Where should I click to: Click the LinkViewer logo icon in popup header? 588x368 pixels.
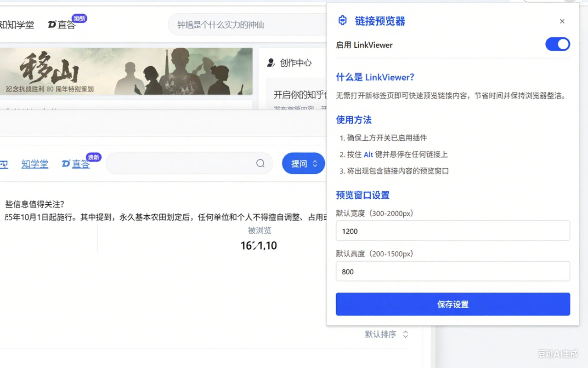342,21
